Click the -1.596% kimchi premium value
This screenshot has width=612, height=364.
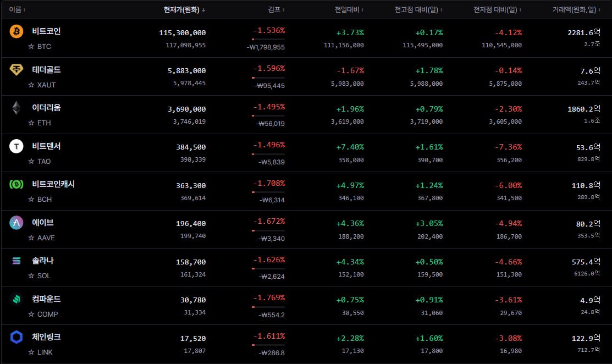point(269,68)
